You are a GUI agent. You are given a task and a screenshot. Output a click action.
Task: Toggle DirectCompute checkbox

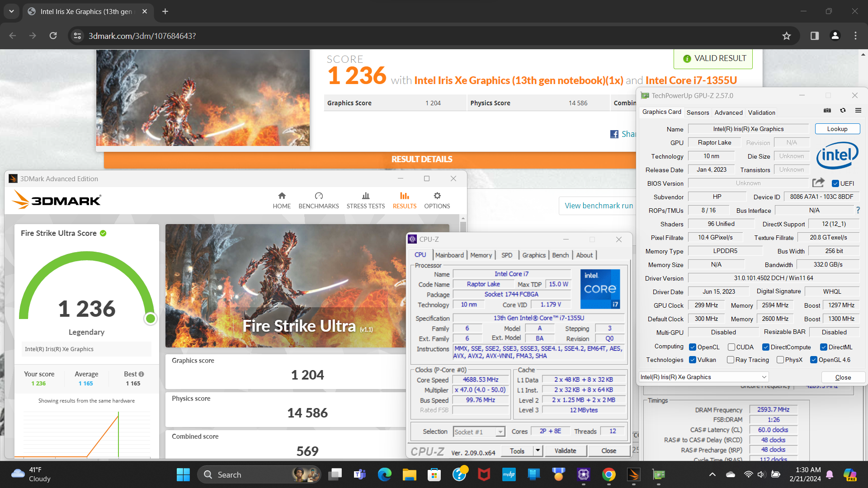(x=765, y=347)
